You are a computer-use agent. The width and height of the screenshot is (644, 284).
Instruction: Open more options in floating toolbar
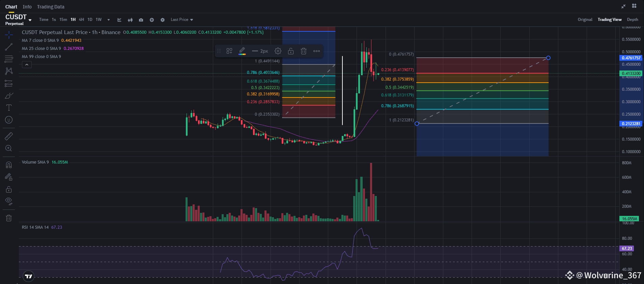[x=316, y=51]
